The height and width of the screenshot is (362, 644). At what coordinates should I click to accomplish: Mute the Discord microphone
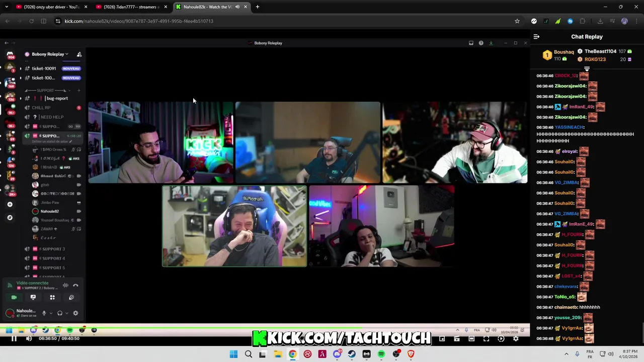click(44, 313)
